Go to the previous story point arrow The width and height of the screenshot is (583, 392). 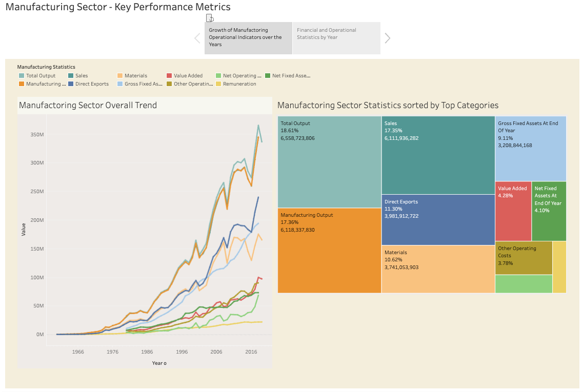click(x=197, y=38)
